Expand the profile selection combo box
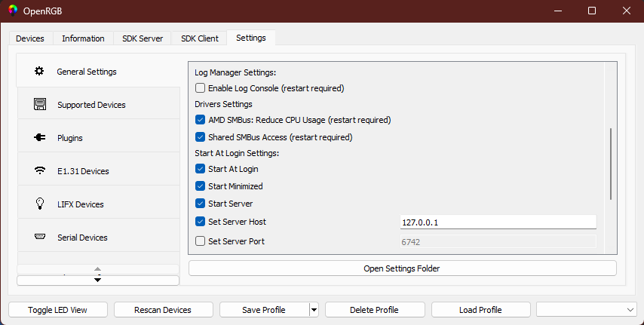644x325 pixels. point(587,310)
